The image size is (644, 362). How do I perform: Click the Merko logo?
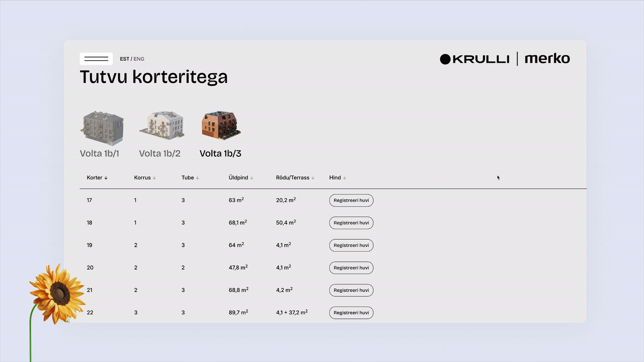547,59
